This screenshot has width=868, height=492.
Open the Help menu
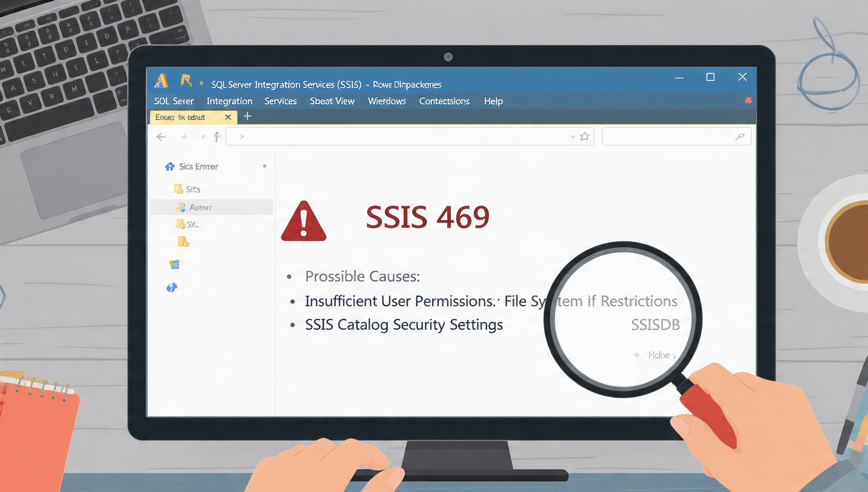point(493,101)
